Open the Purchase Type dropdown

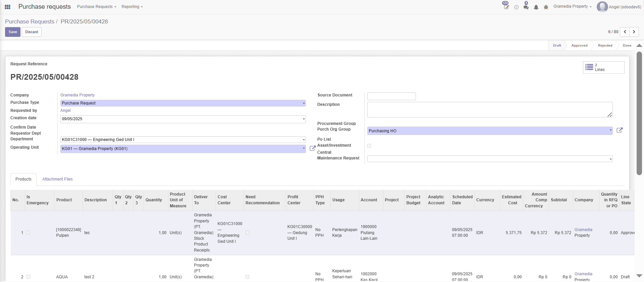click(183, 103)
